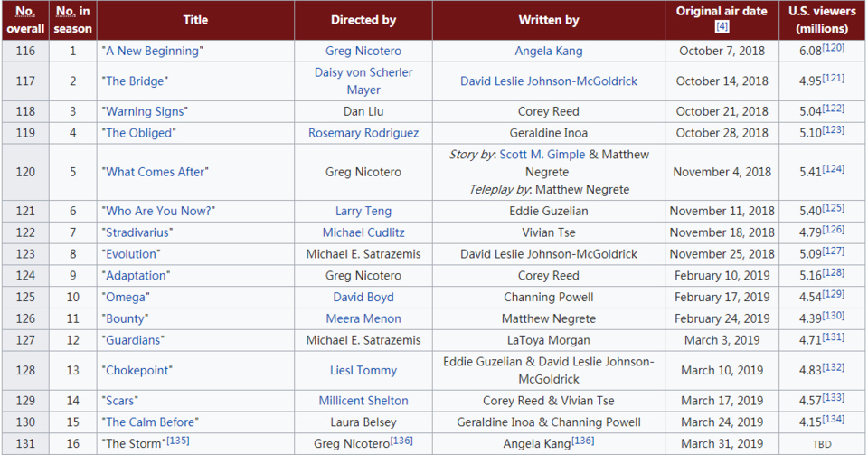868x455 pixels.
Task: Click the "The Bridge" episode title
Action: pos(135,81)
